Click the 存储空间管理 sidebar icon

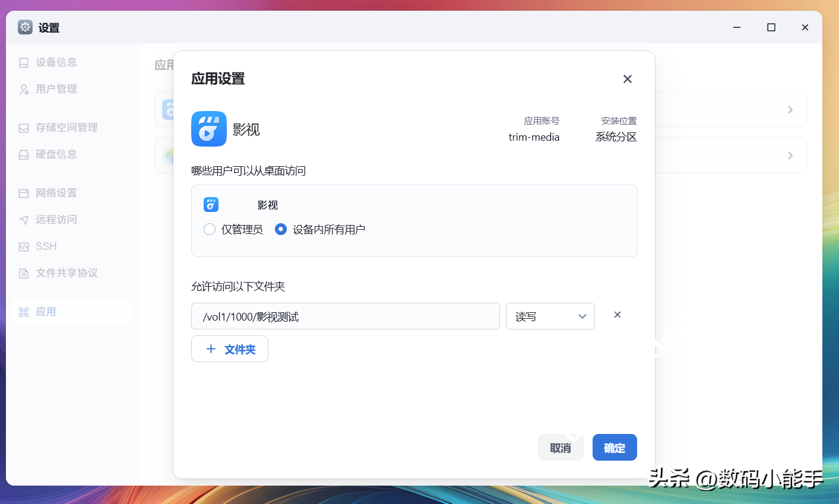click(x=24, y=128)
